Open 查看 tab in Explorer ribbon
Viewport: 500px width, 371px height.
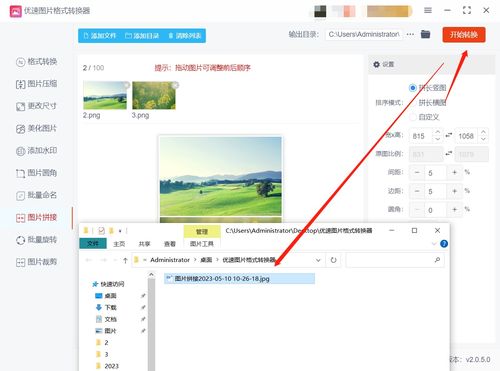tap(170, 244)
